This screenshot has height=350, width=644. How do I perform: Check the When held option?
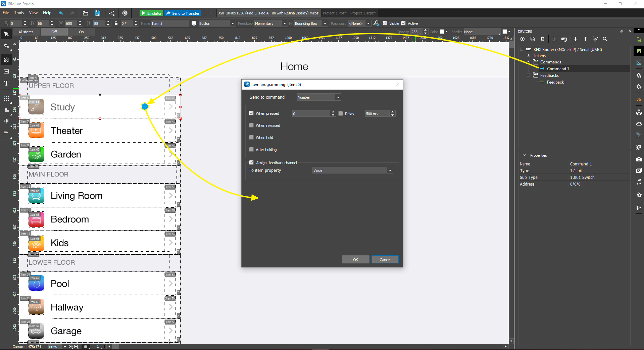pos(251,137)
